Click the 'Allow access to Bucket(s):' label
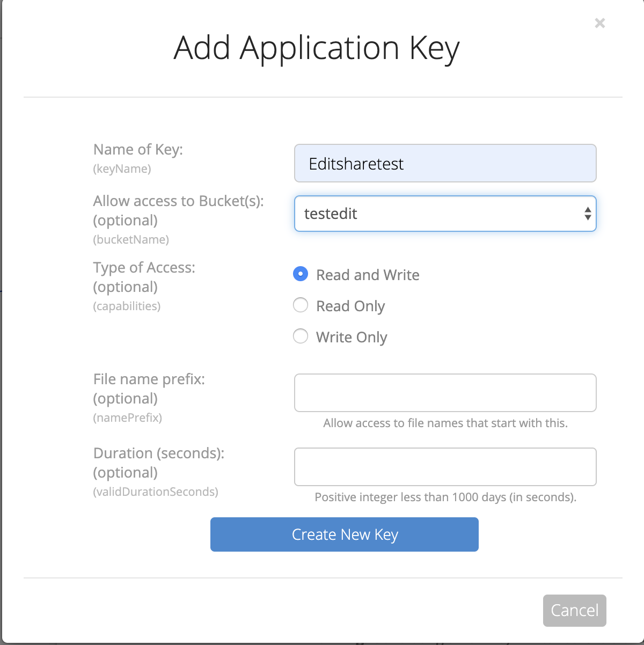The width and height of the screenshot is (644, 645). 178,201
